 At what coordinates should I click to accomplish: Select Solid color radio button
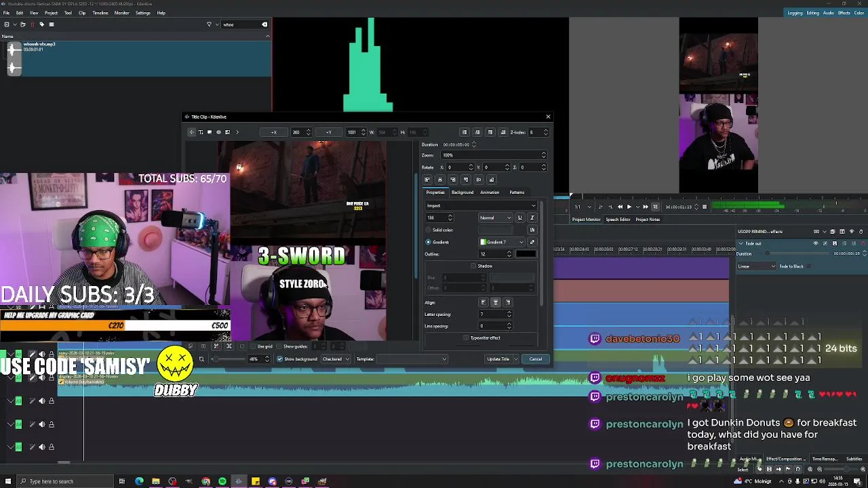click(x=428, y=230)
